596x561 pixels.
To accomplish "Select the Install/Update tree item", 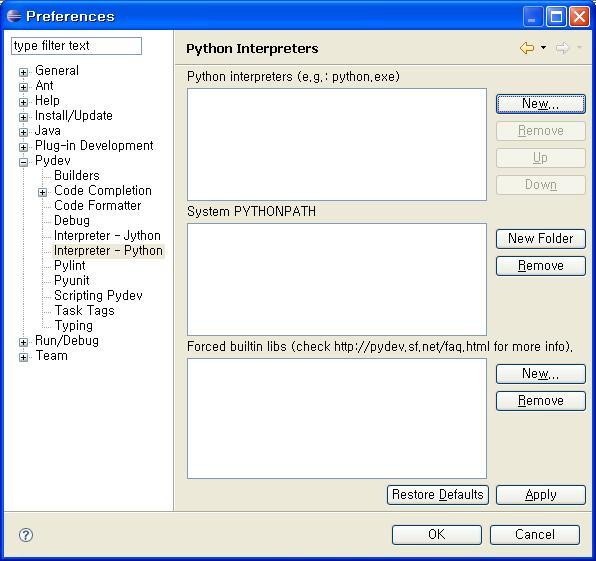I will pos(74,116).
